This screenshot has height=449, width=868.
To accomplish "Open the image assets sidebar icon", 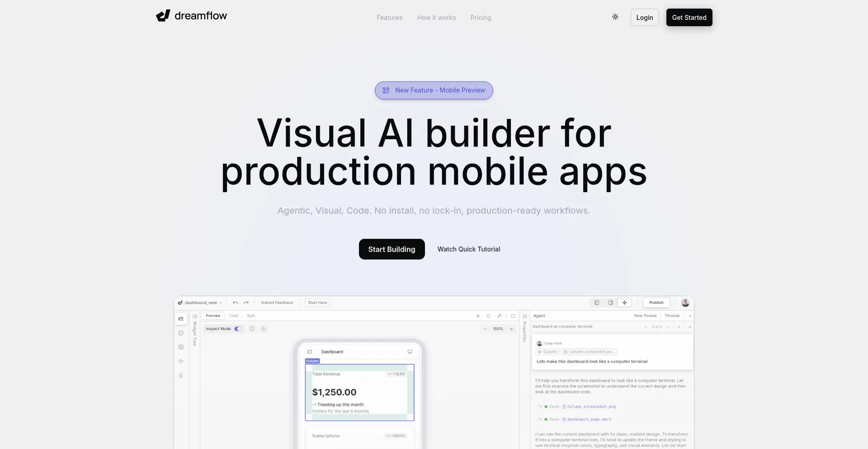I will tap(181, 347).
